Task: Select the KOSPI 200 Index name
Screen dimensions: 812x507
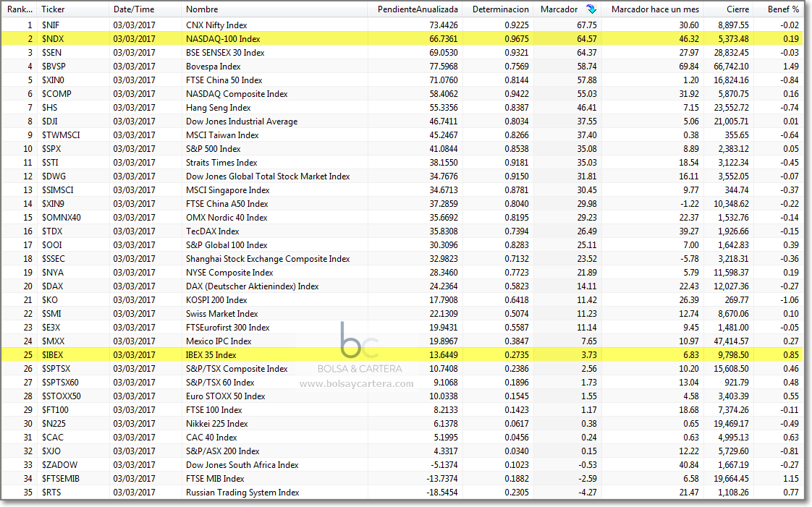Action: (x=216, y=300)
